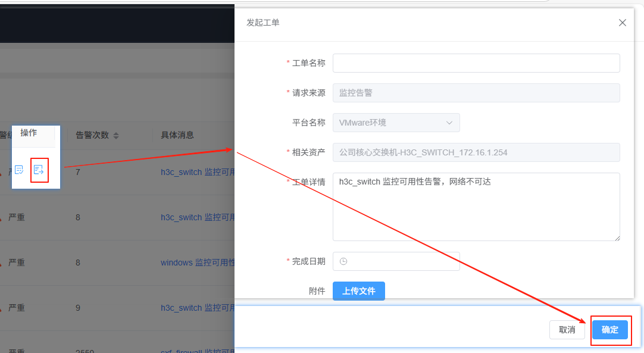
Task: Click the 工单名称 input field
Action: coord(476,63)
